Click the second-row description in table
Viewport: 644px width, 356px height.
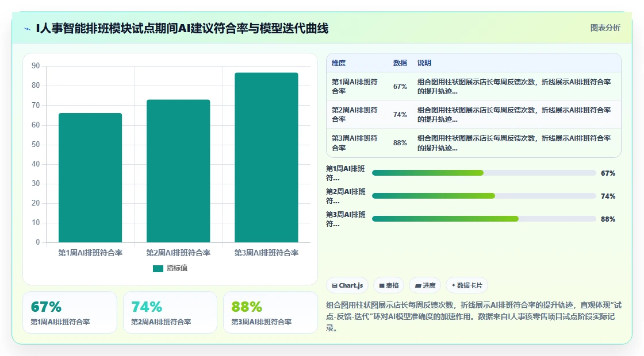click(514, 114)
